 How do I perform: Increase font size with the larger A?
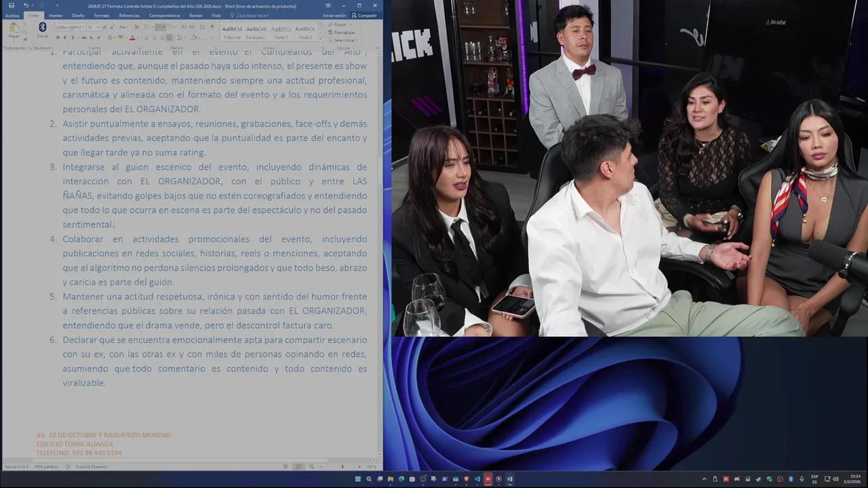pos(104,27)
